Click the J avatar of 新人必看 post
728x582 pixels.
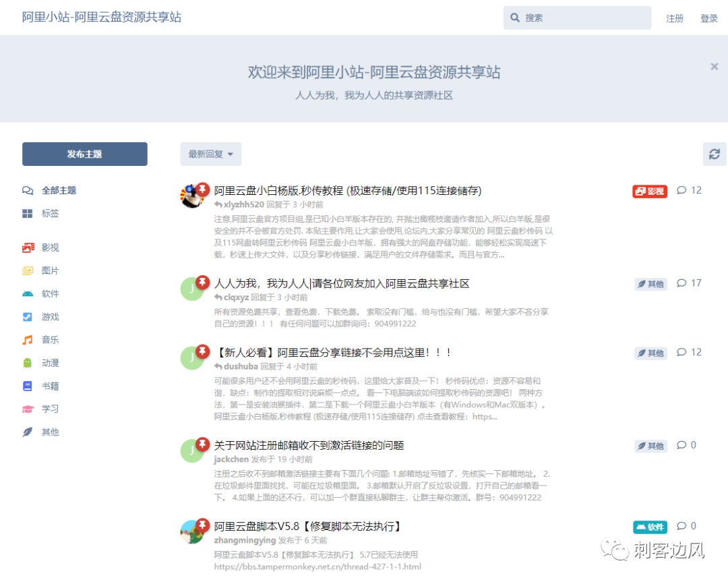tap(191, 358)
